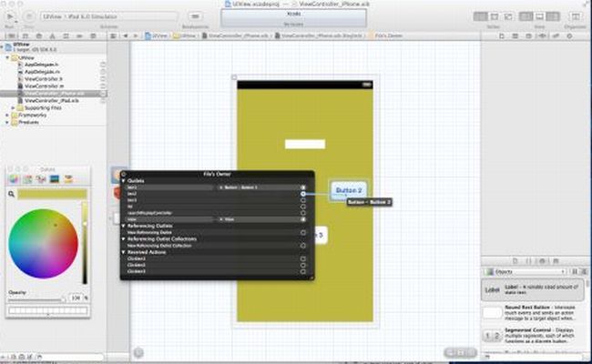Show the Size inspector icon
The width and height of the screenshot is (592, 364).
tap(556, 36)
